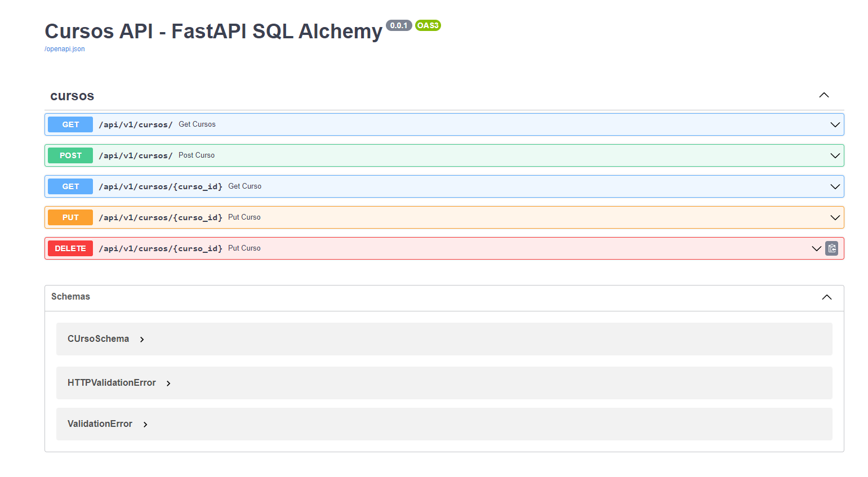Click the DELETE method badge

(x=70, y=248)
